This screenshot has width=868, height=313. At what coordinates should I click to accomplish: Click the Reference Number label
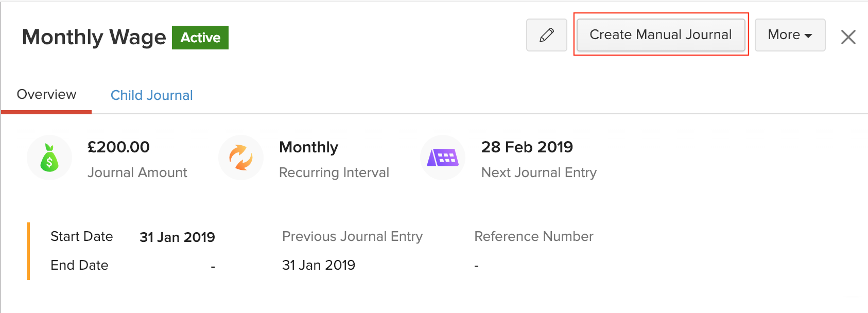click(533, 236)
